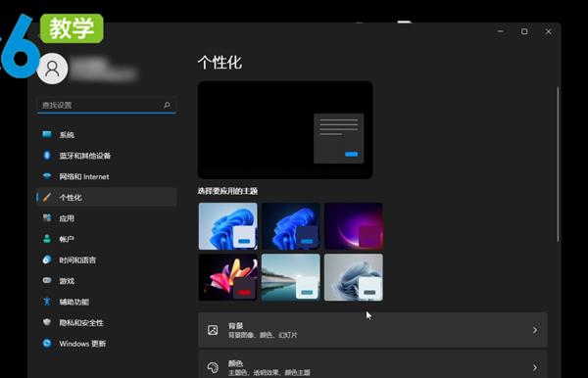
Task: Select the 隐私和安全性 text label
Action: pos(81,322)
